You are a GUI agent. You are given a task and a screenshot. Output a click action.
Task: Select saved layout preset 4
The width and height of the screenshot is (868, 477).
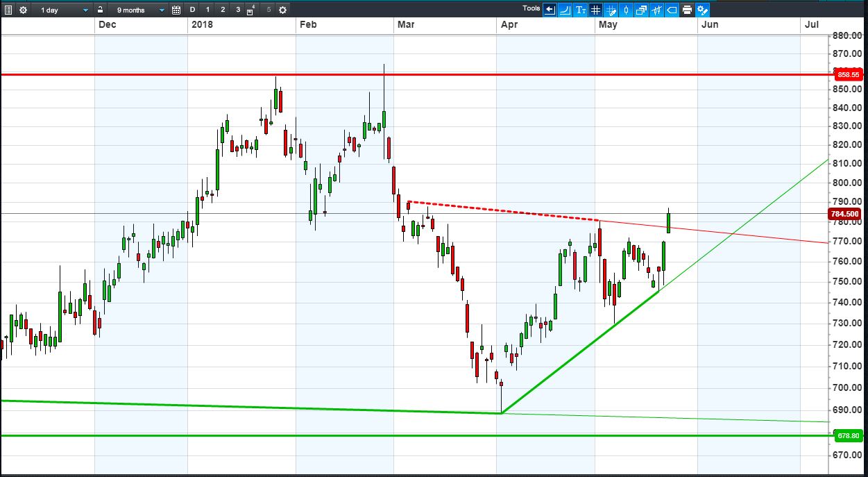[250, 10]
